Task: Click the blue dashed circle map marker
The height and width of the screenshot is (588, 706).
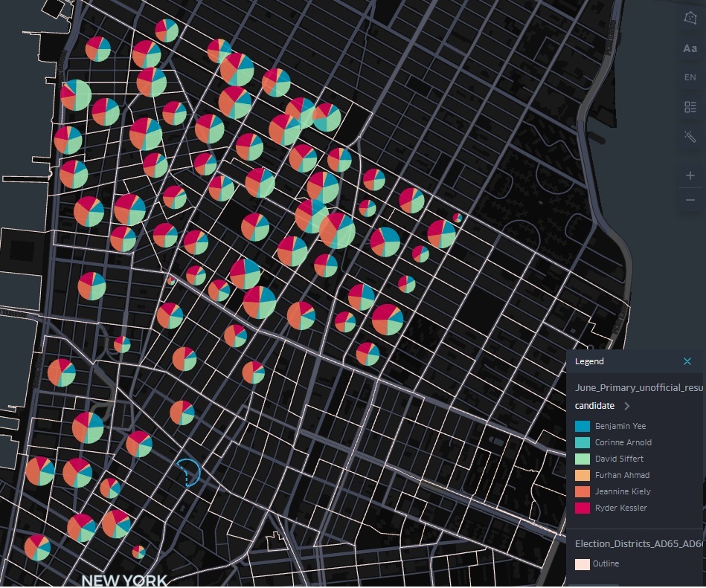Action: pyautogui.click(x=187, y=472)
